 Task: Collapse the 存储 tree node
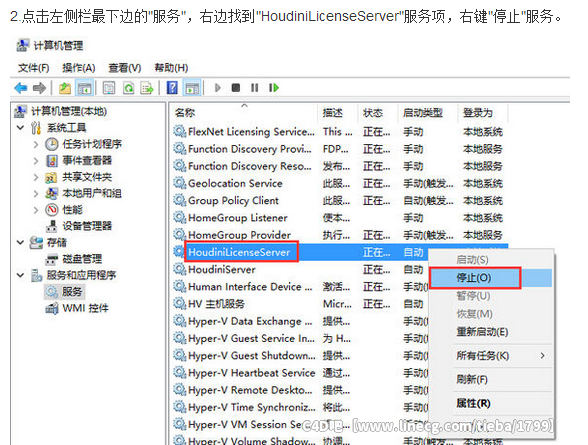pos(21,243)
